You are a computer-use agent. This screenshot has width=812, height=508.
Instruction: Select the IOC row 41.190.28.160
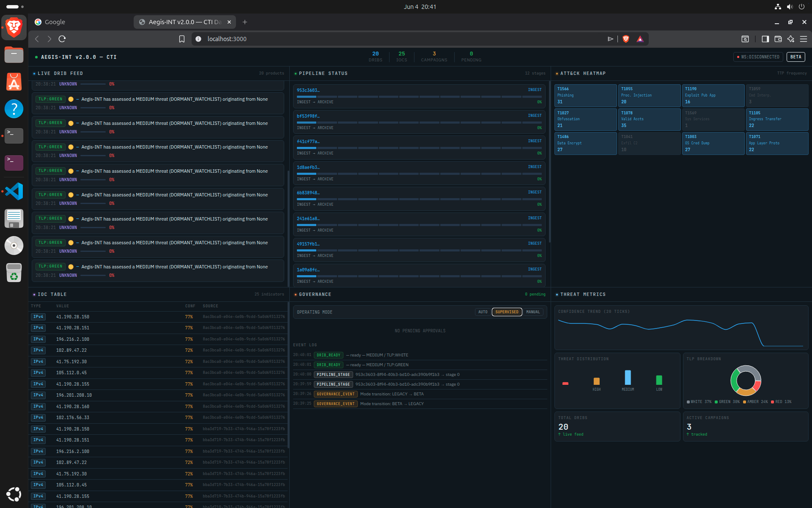click(158, 406)
